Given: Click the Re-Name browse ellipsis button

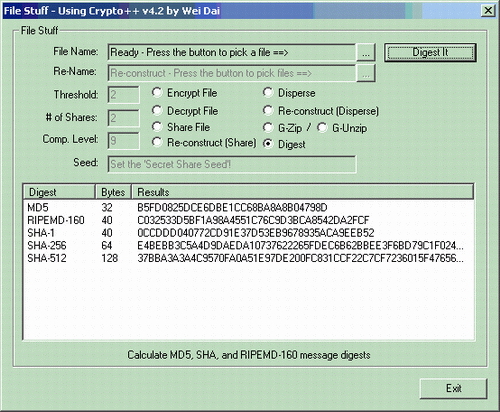Looking at the screenshot, I should [x=366, y=73].
